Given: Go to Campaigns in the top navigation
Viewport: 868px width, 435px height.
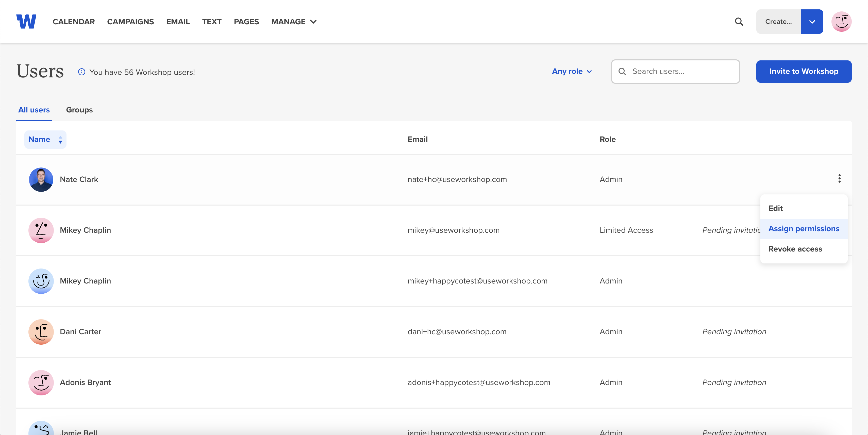Looking at the screenshot, I should click(x=130, y=22).
